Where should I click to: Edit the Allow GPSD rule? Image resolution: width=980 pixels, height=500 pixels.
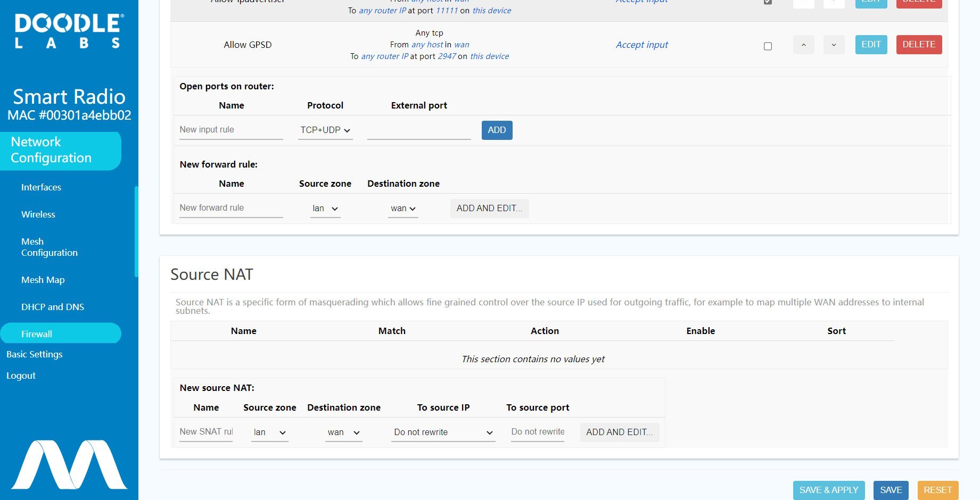click(871, 45)
